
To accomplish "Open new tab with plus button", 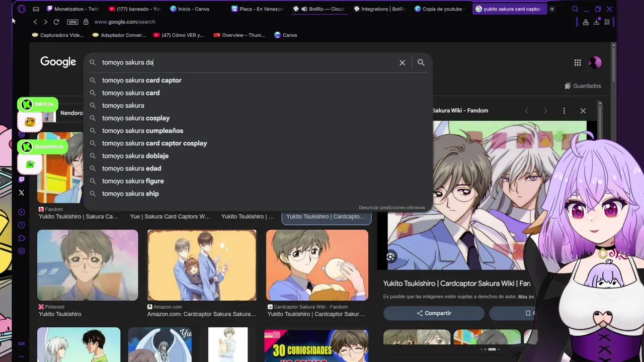I will (x=552, y=9).
